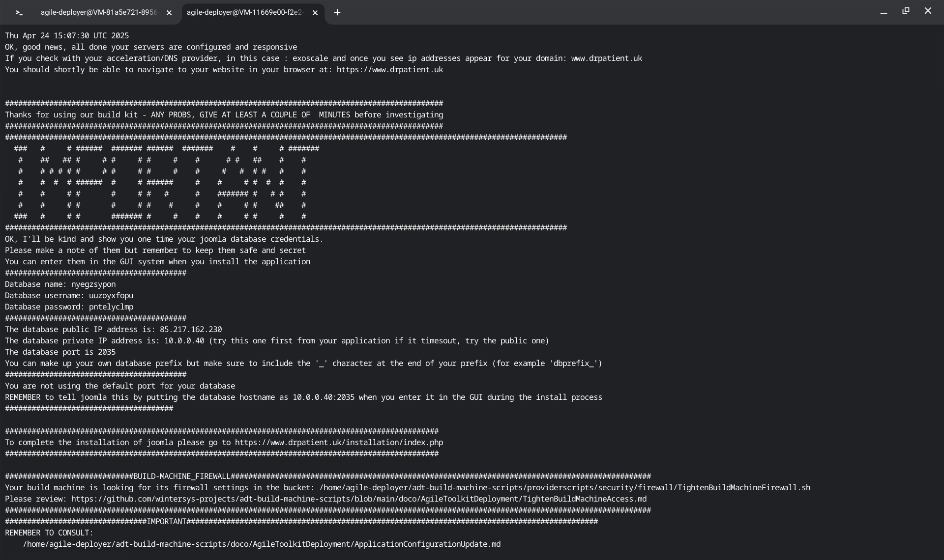Screen dimensions: 944x560
Task: Click the www.drpatient.uk domain text
Action: click(x=606, y=58)
